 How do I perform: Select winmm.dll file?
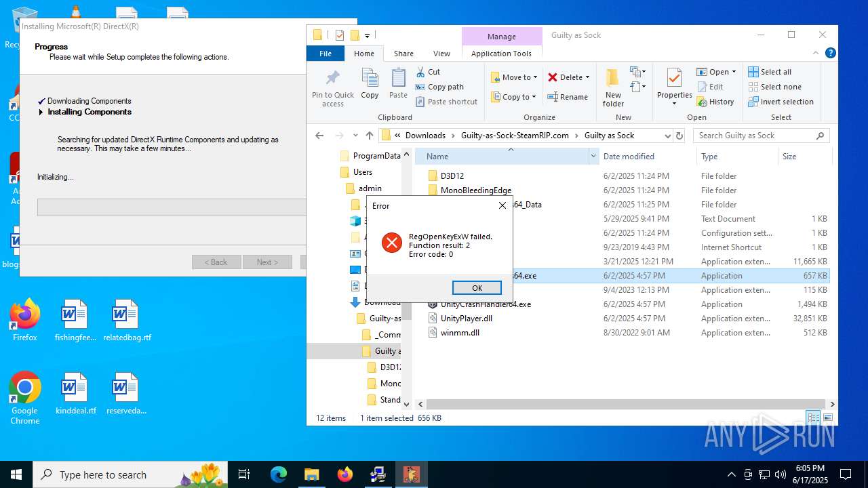[x=460, y=333]
